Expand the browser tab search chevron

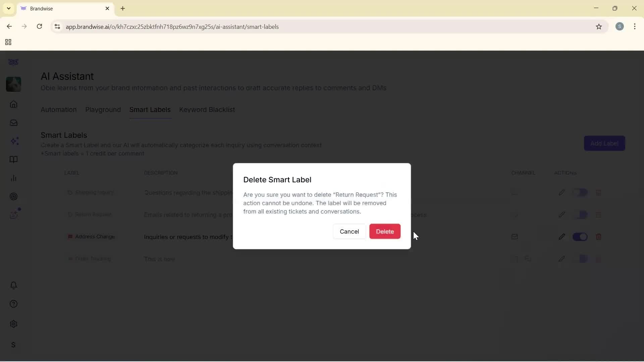click(x=8, y=8)
